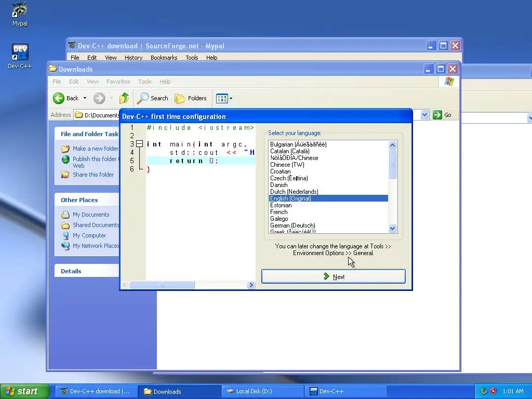Open the Views icon in Downloads toolbar
The image size is (532, 399).
(222, 98)
